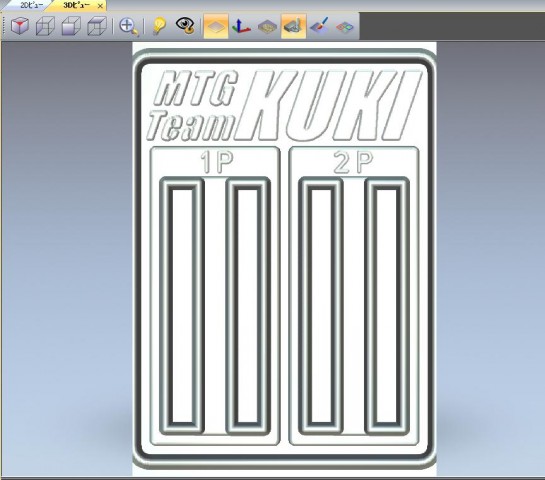The height and width of the screenshot is (480, 545).
Task: Activate the zoom magnifier tool
Action: click(129, 26)
